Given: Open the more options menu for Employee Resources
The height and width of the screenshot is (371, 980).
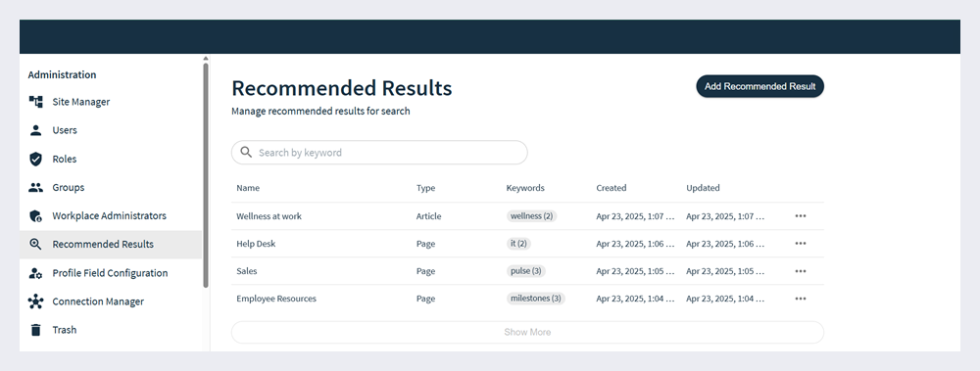Looking at the screenshot, I should click(800, 299).
